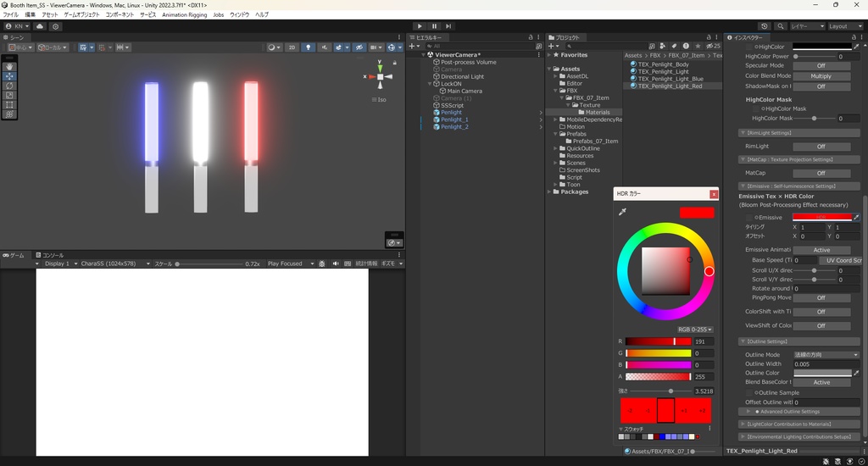The width and height of the screenshot is (868, 466).
Task: Toggle PingPong Move Off button
Action: [x=821, y=297]
